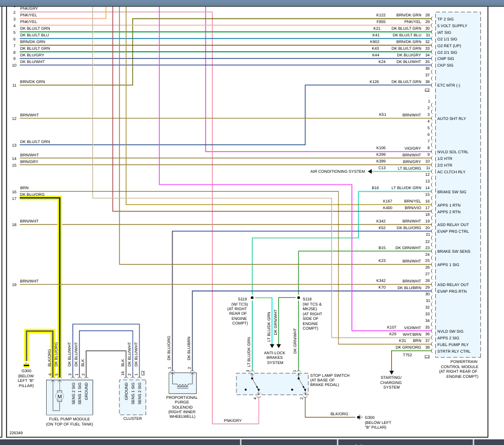Click the BRAKE SW SIG pin label
The height and width of the screenshot is (445, 504).
click(452, 192)
